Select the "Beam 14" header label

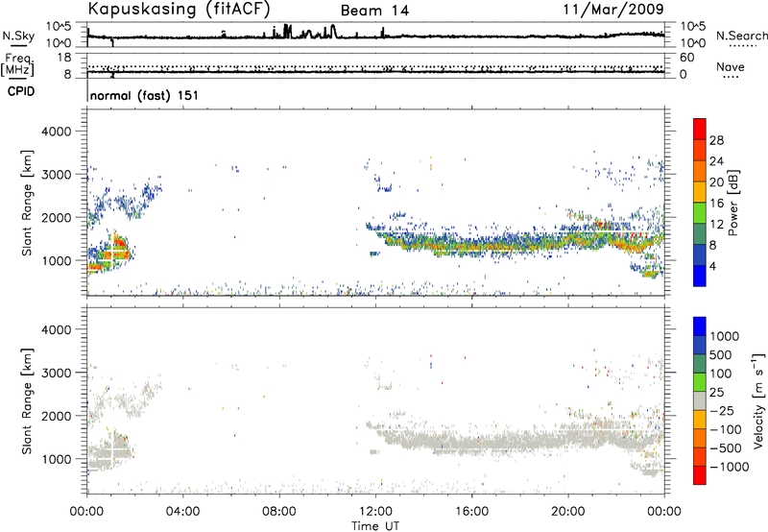tap(374, 11)
